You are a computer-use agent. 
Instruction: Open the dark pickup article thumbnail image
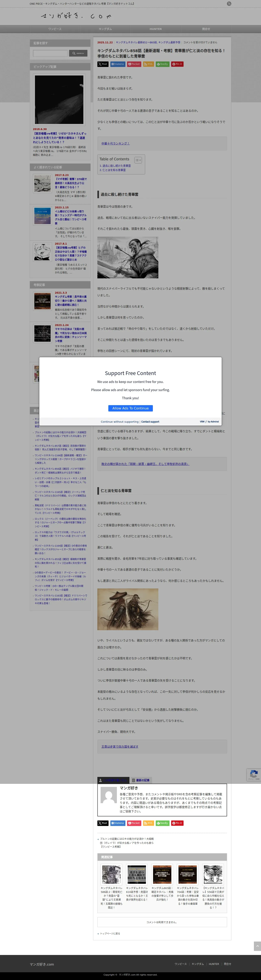59,100
